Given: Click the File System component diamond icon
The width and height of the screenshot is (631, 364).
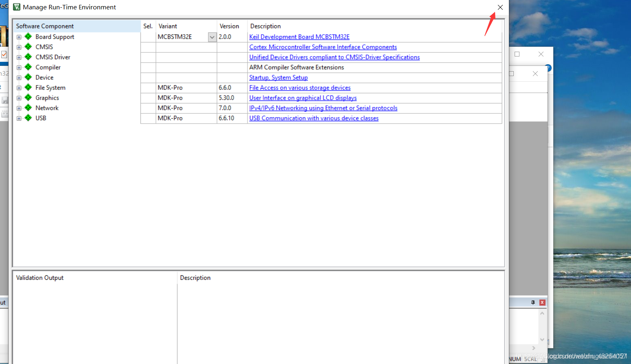Looking at the screenshot, I should 28,87.
